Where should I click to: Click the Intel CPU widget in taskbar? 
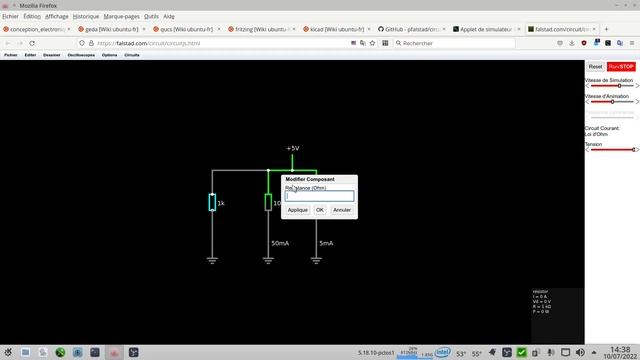(x=443, y=352)
